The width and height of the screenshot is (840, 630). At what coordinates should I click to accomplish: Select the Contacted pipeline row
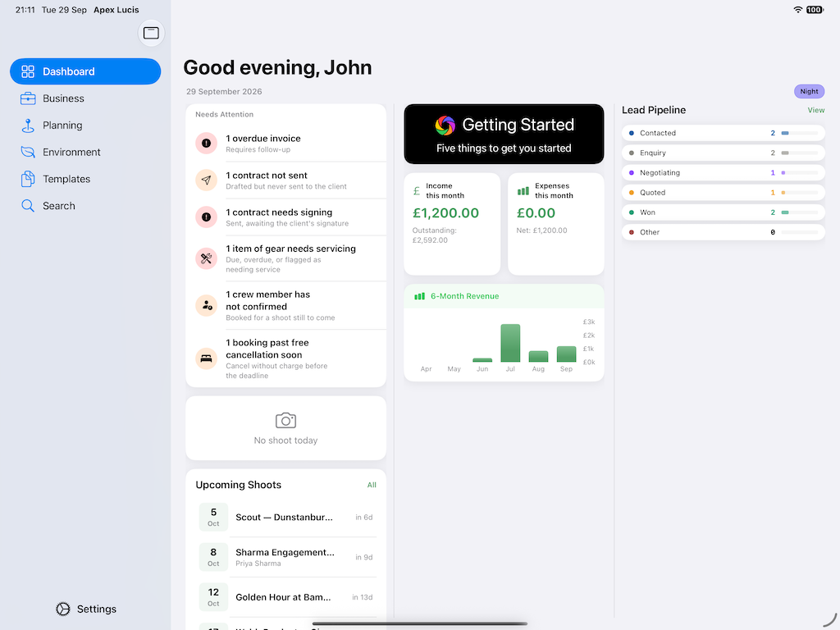pos(724,133)
